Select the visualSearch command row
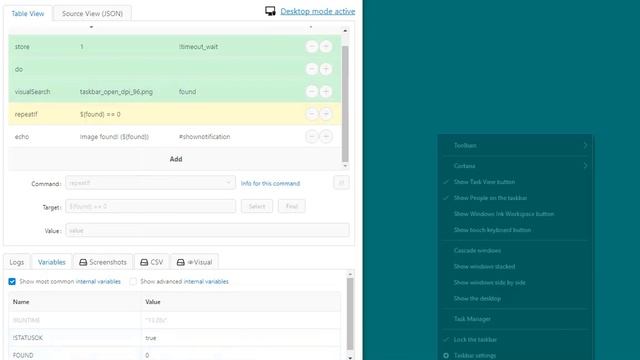The height and width of the screenshot is (360, 640). (175, 91)
